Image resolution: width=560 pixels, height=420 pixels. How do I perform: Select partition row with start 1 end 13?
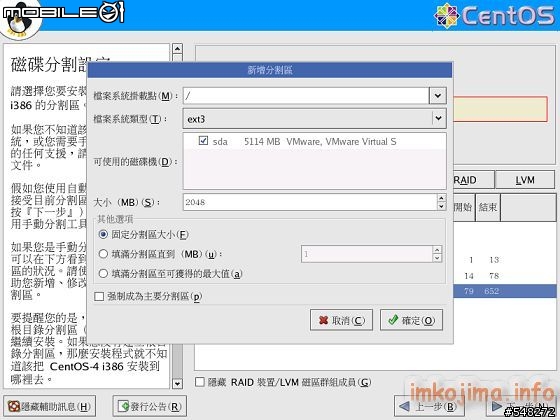click(505, 260)
